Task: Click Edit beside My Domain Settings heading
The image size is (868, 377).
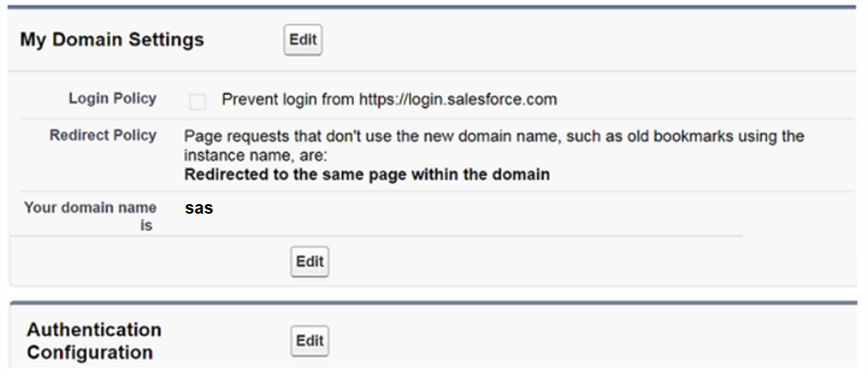Action: [303, 40]
